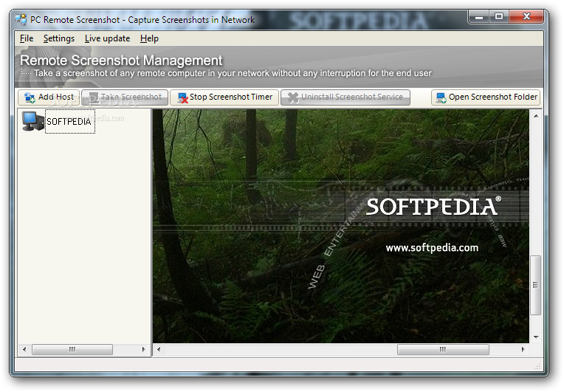Click Uninstall Screenshot Service button
The width and height of the screenshot is (564, 392).
point(345,97)
